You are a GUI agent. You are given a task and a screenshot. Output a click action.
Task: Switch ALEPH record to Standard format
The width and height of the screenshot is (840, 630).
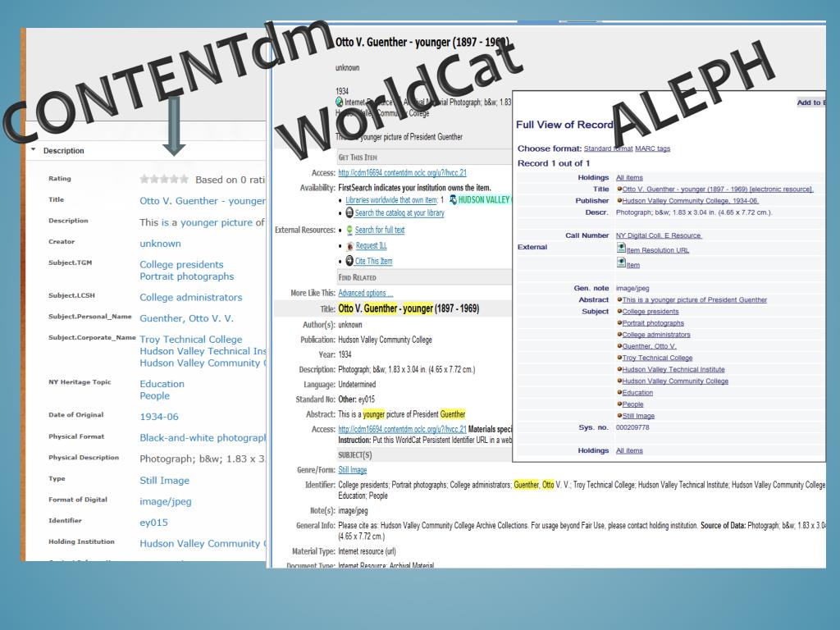(608, 148)
